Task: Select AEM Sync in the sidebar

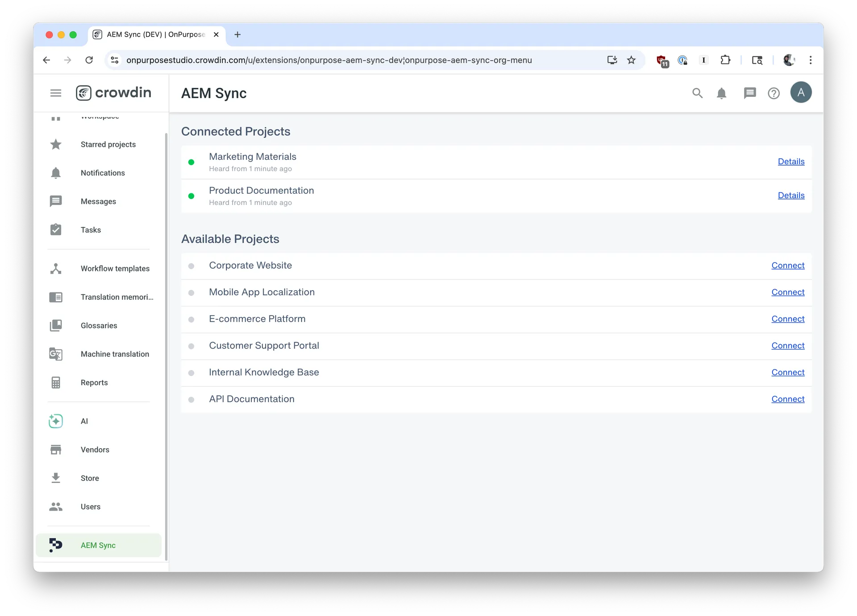Action: (99, 545)
